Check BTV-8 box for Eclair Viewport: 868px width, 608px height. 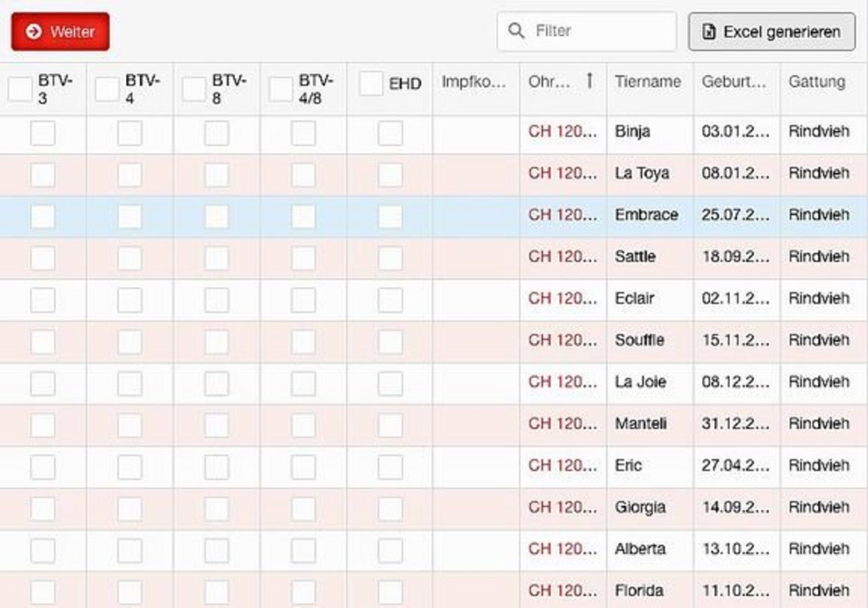216,300
